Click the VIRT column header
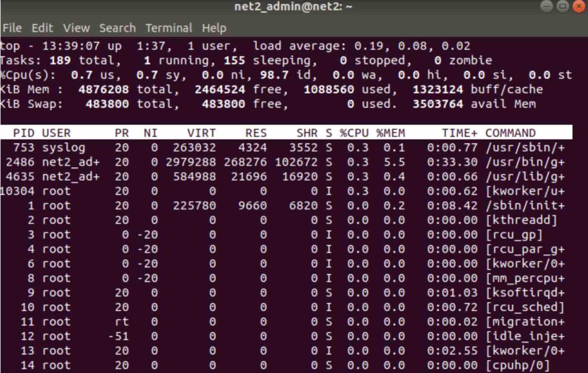 pos(202,133)
